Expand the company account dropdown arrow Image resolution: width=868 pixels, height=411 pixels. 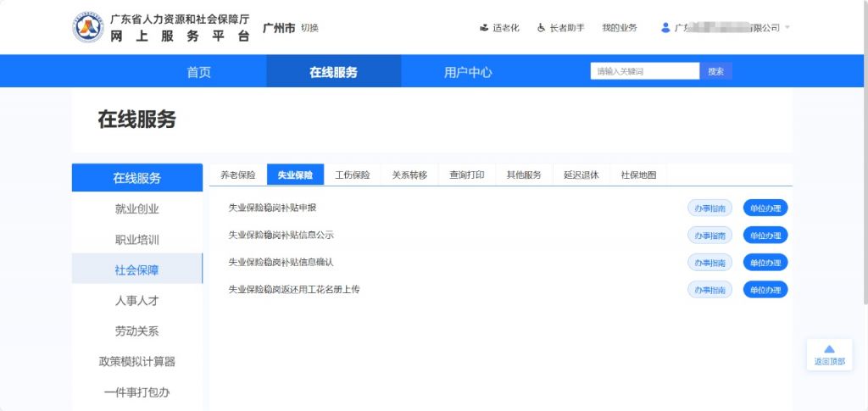(787, 28)
